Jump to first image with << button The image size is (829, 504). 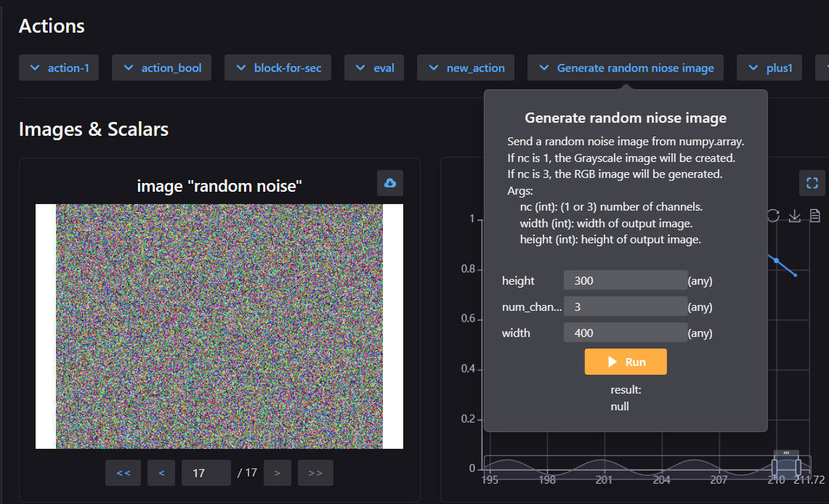pyautogui.click(x=124, y=473)
